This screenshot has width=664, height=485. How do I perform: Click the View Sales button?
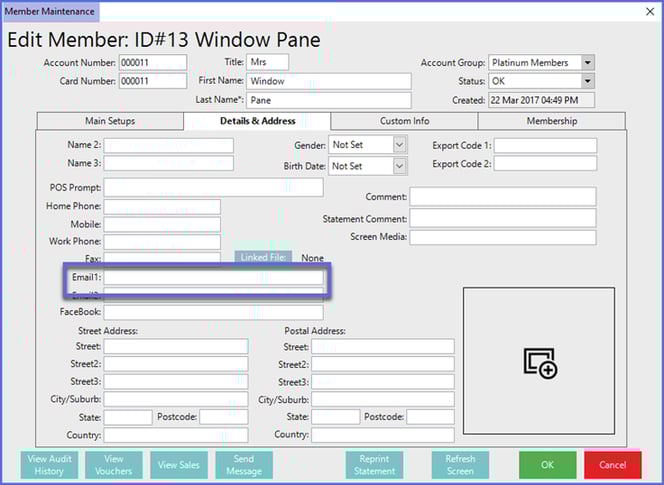[x=178, y=465]
